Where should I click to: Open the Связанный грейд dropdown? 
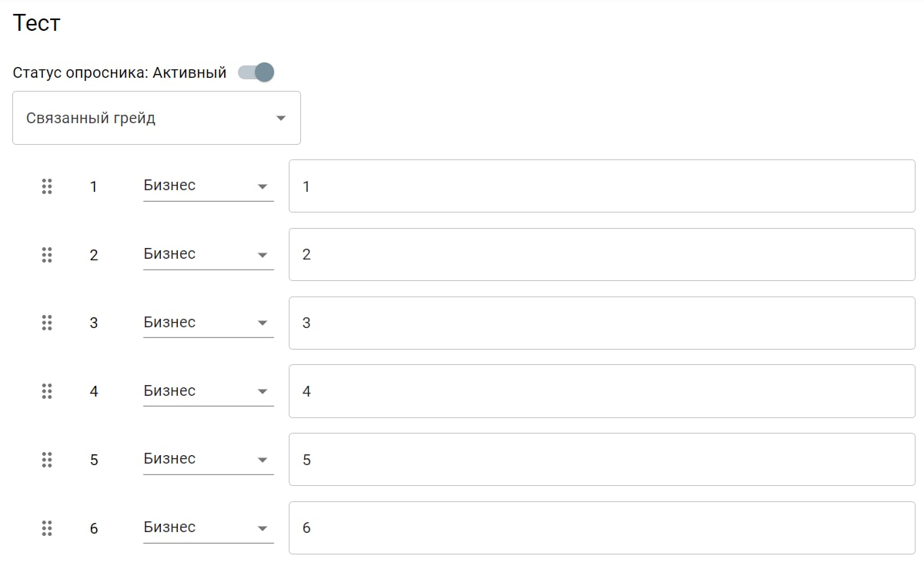point(156,118)
